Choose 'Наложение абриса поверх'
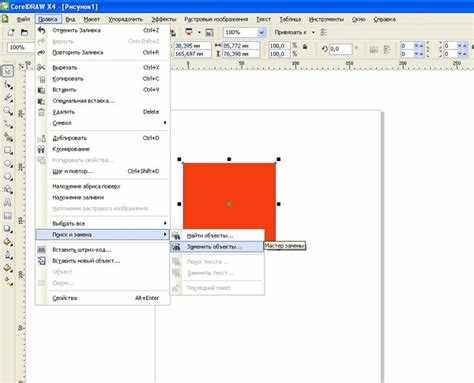The image size is (474, 383). coord(103,186)
